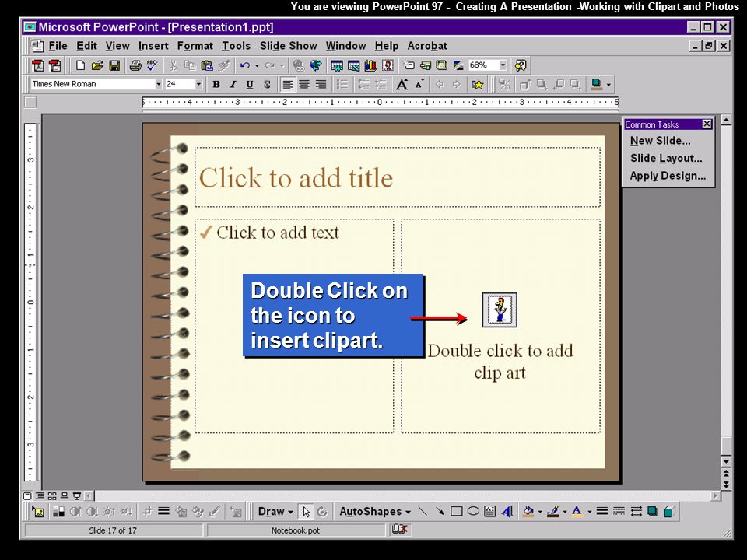
Task: Click Slide Layout... in Common Tasks
Action: [x=666, y=158]
